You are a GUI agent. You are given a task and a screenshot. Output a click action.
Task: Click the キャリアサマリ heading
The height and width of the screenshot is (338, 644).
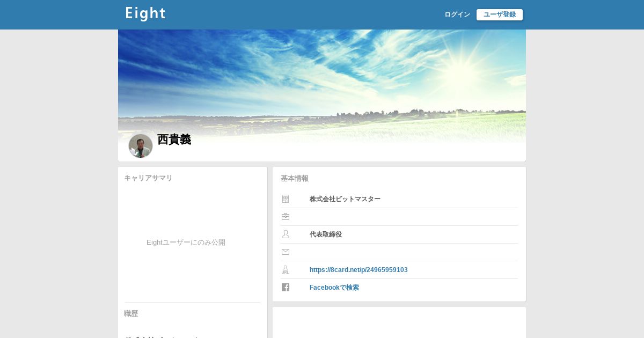[x=148, y=178]
